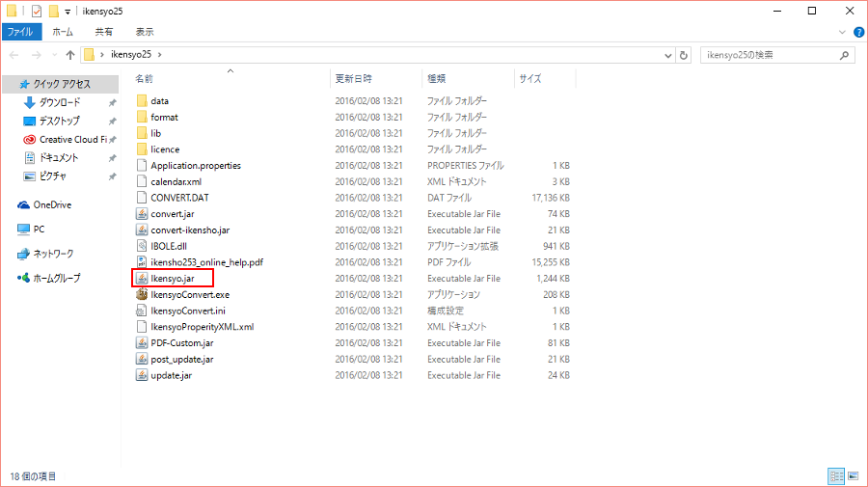Go back using the back arrow

14,55
